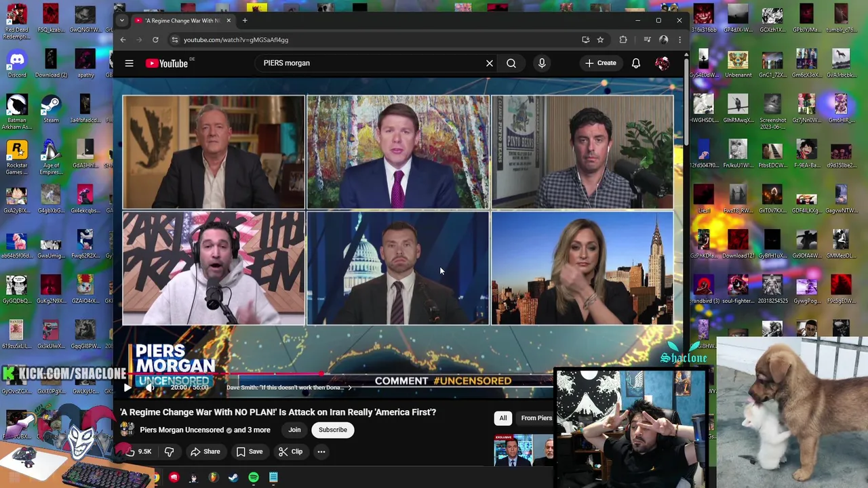Open the Chrome extensions puzzle icon
The image size is (868, 488).
pos(623,40)
